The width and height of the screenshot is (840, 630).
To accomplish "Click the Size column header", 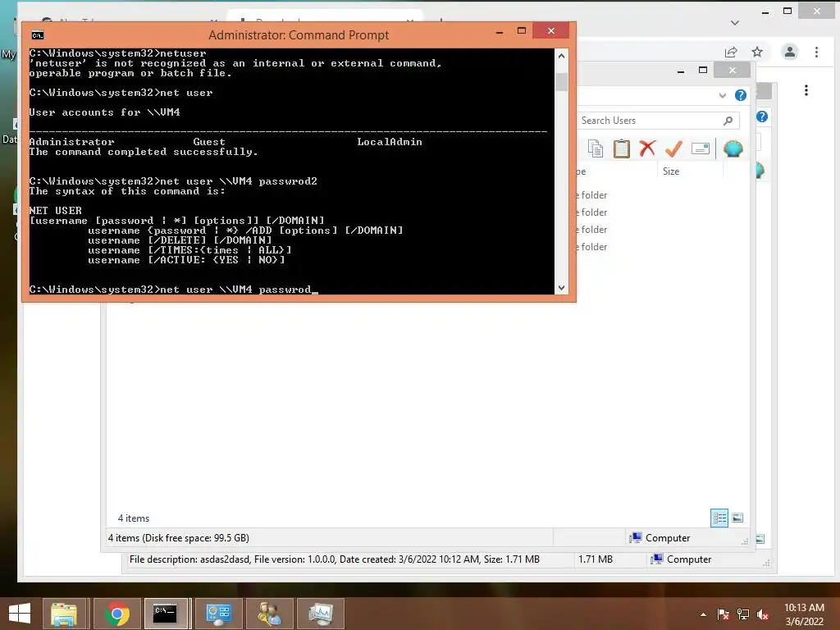I will [671, 171].
